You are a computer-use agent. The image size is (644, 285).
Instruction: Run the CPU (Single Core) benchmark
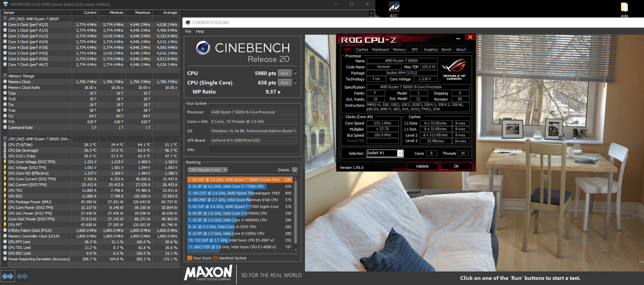(x=284, y=82)
